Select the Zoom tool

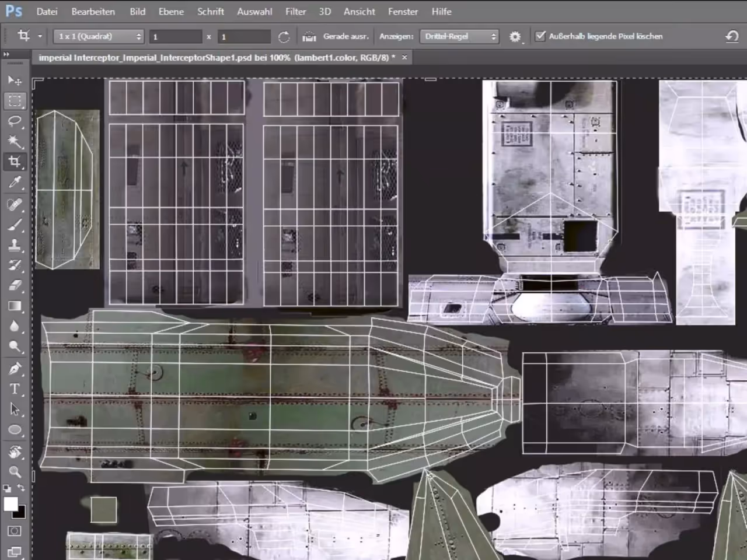(x=15, y=471)
